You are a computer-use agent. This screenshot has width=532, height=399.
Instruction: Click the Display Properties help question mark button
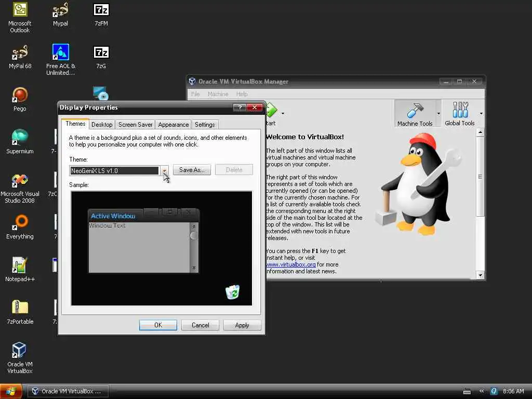pyautogui.click(x=240, y=107)
